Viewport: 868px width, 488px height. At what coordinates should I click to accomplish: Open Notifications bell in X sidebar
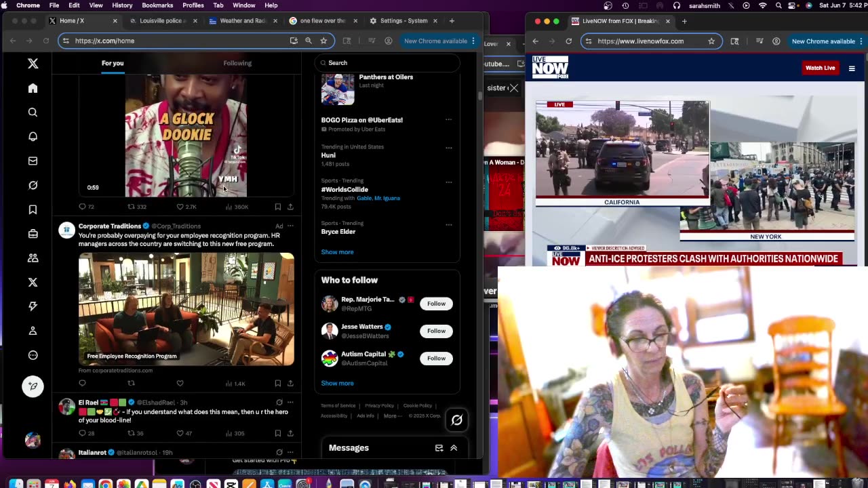click(x=33, y=136)
